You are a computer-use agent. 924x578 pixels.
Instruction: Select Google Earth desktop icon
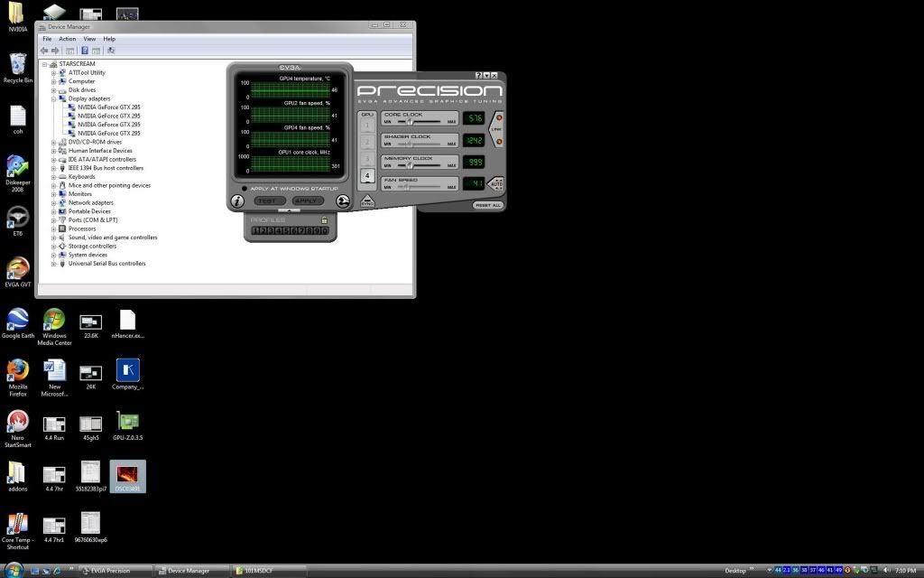pyautogui.click(x=18, y=323)
